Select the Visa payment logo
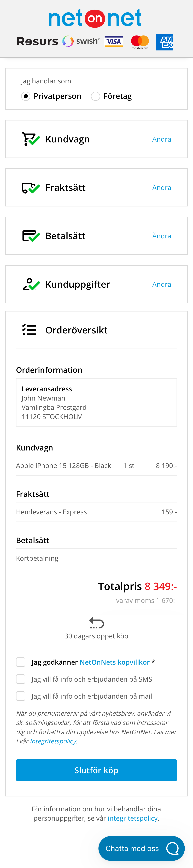This screenshot has width=193, height=868. pos(114,41)
